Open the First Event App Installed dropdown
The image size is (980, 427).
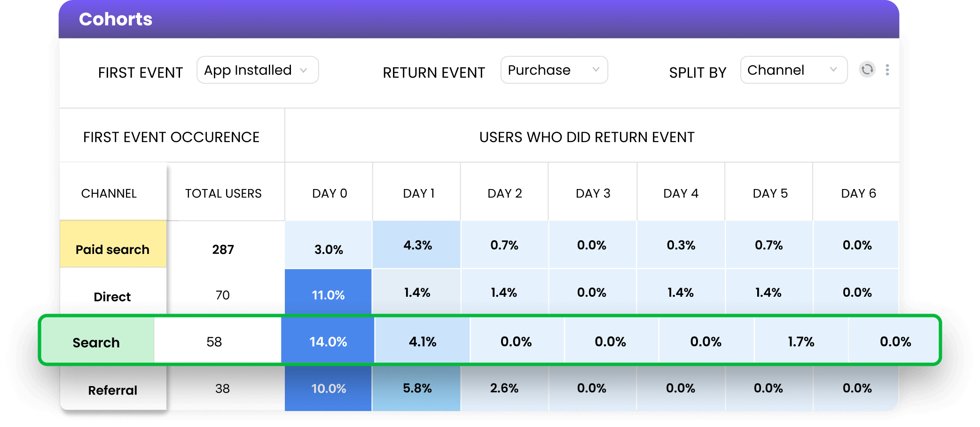258,70
